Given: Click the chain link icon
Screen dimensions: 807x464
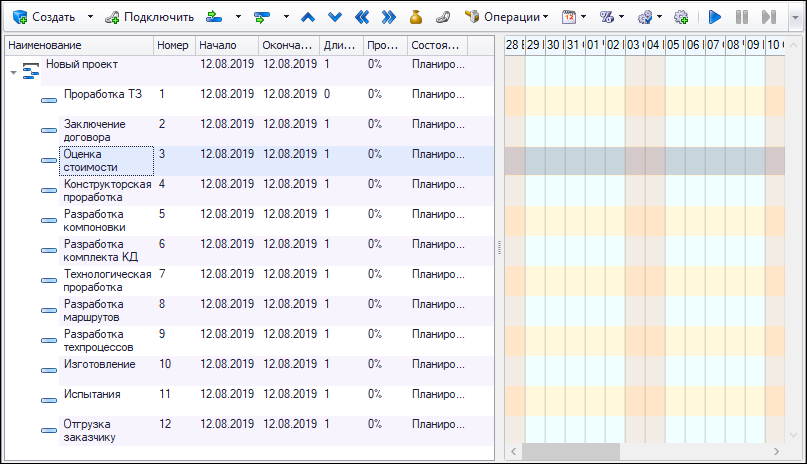Looking at the screenshot, I should tap(443, 17).
